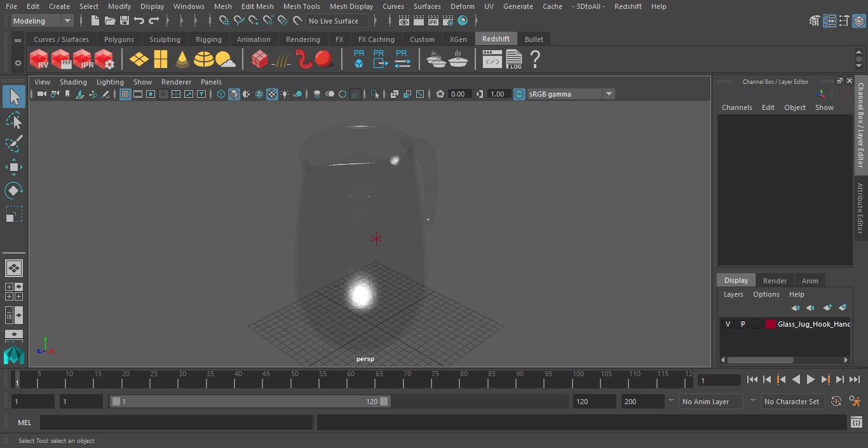Open the Redshift RenderView shelf icon

(39, 60)
